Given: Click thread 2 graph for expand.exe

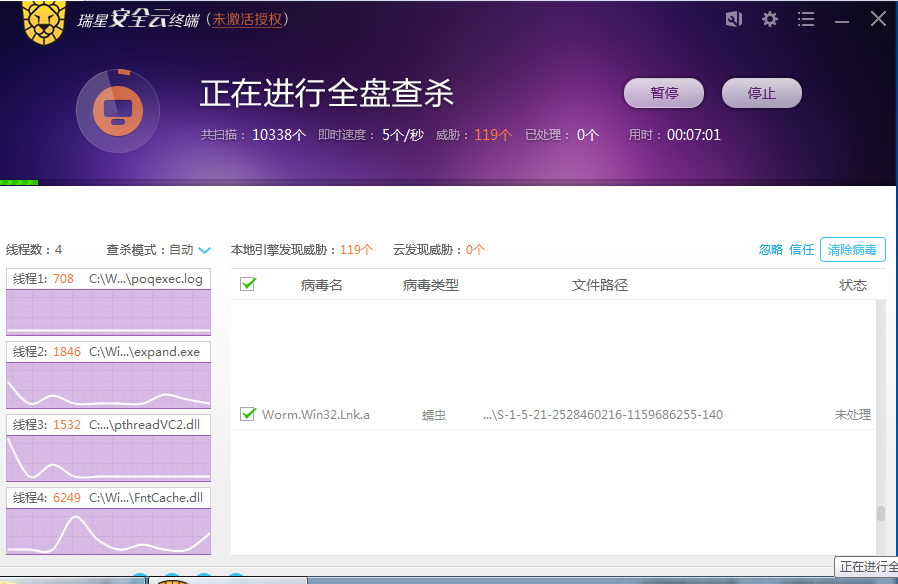Looking at the screenshot, I should pos(108,385).
